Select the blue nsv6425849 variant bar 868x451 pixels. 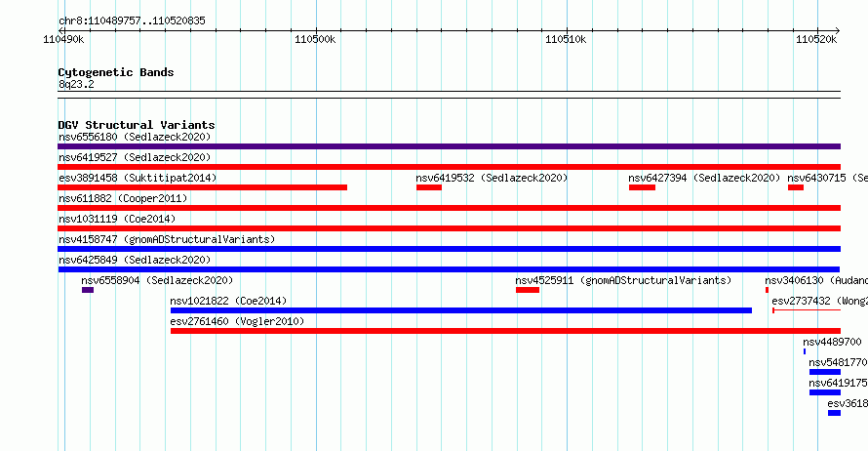(449, 269)
